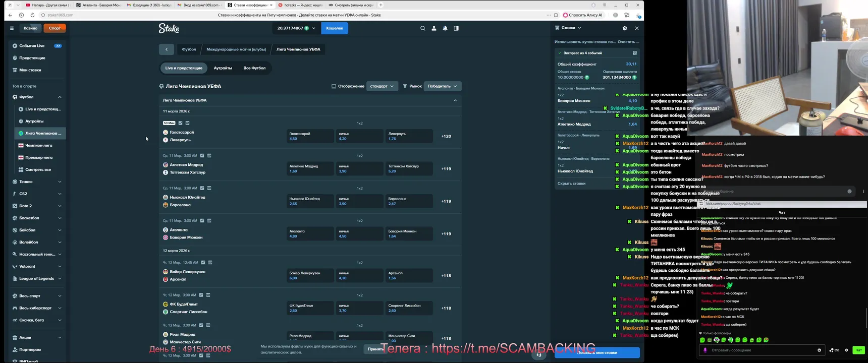Go back with the breadcrumb arrow button
The width and height of the screenshot is (868, 363).
pyautogui.click(x=167, y=49)
